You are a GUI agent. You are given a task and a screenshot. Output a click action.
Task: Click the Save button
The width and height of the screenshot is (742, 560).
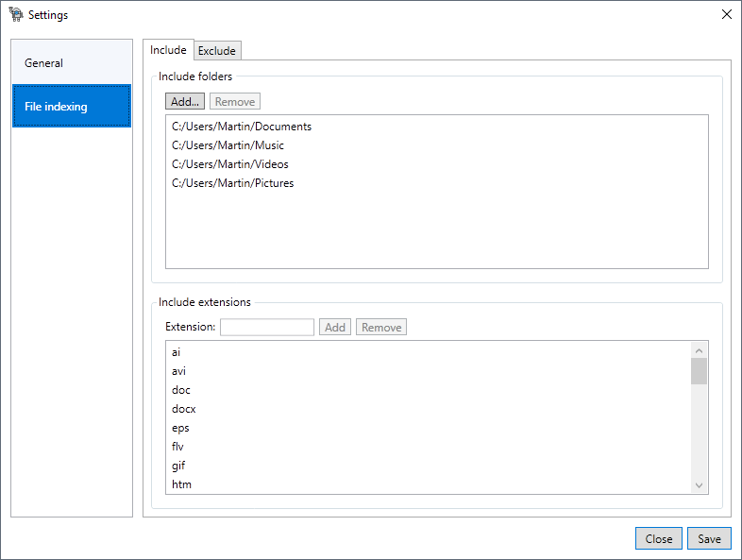(x=709, y=538)
